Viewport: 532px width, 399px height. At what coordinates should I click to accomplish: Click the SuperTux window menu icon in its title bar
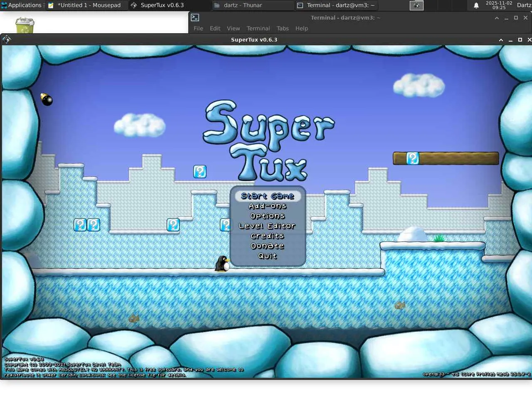point(7,39)
